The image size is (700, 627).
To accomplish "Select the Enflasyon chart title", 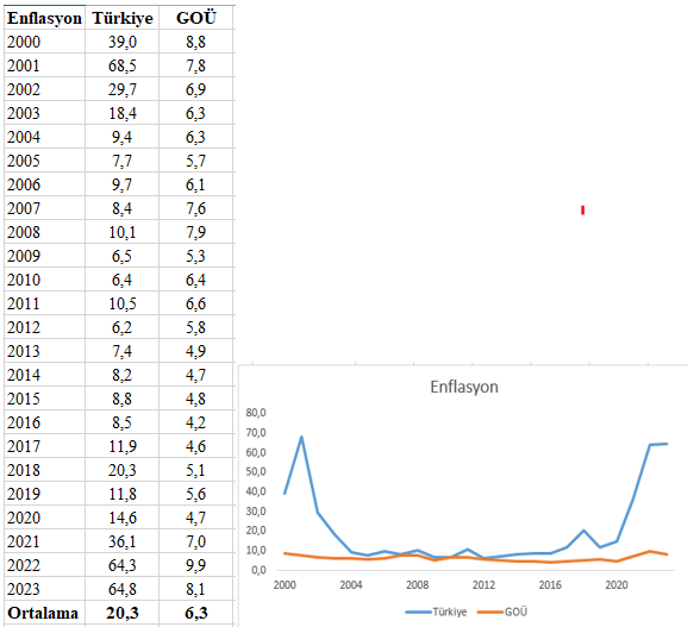I will 463,387.
